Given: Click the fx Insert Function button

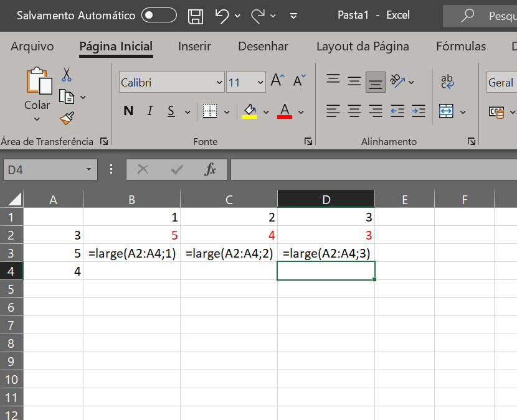Looking at the screenshot, I should [210, 170].
